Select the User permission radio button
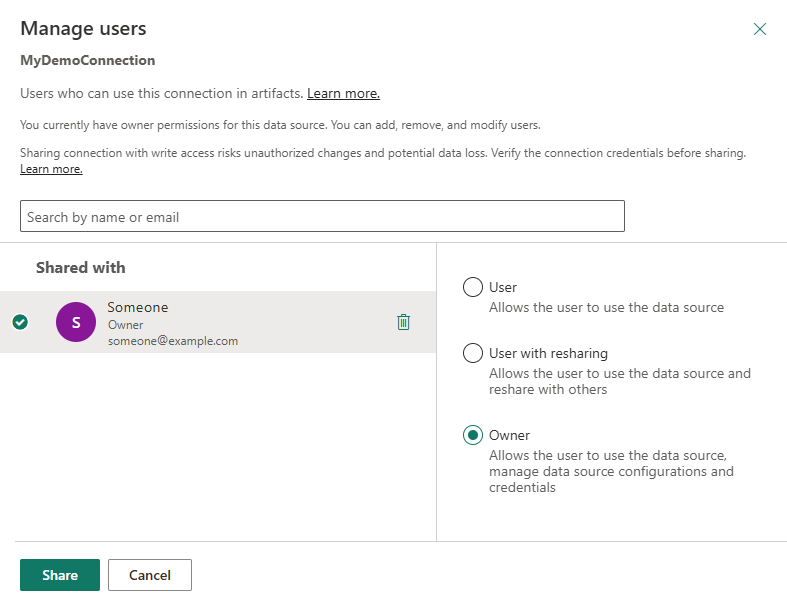 (x=473, y=288)
